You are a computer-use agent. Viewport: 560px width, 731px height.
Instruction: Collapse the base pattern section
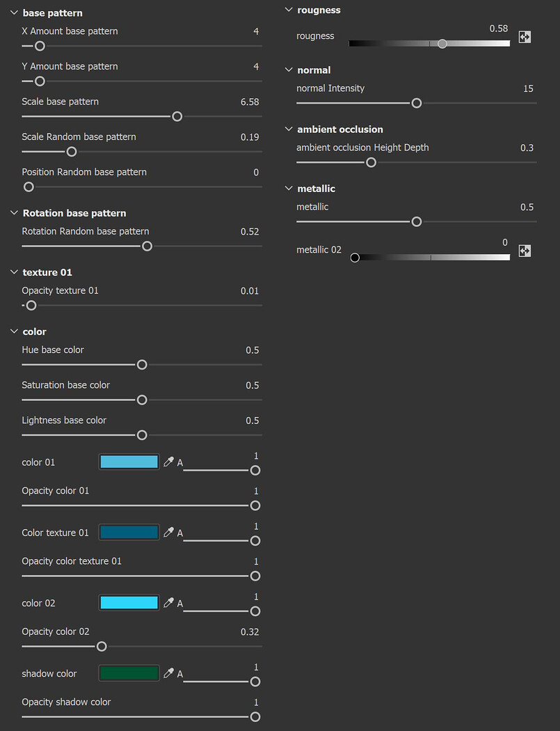point(14,13)
